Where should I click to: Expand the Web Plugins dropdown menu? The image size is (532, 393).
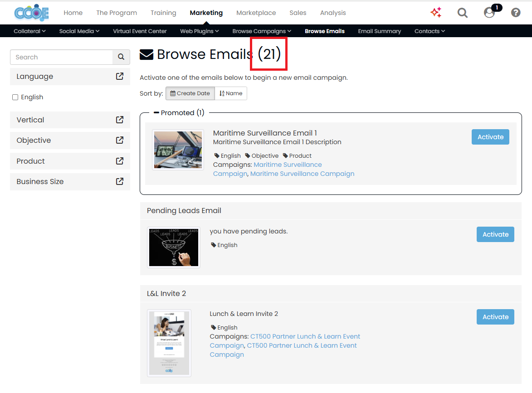pos(200,31)
